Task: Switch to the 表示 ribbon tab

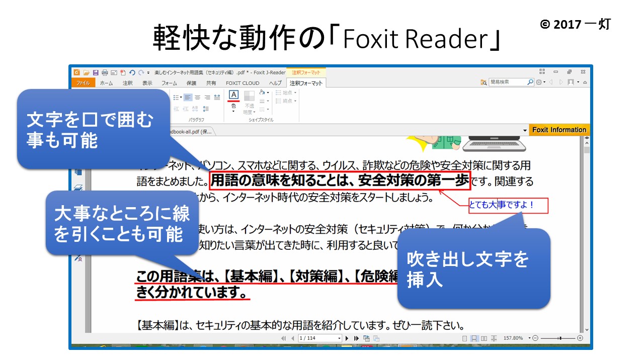Action: 147,83
